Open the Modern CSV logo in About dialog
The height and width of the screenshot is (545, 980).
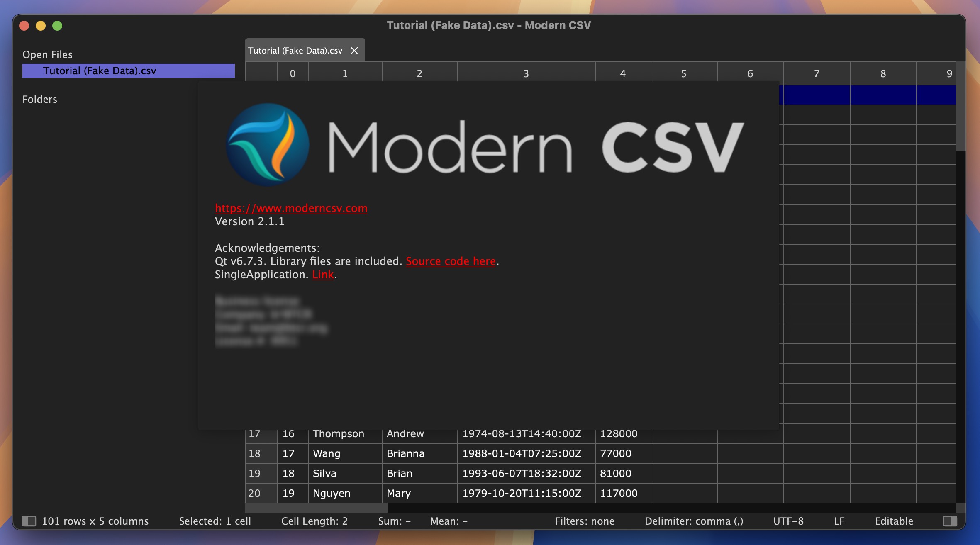[x=485, y=145]
